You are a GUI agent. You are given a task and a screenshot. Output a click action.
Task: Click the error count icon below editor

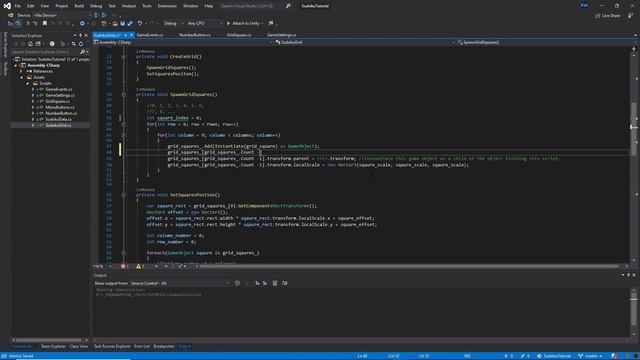tap(123, 266)
